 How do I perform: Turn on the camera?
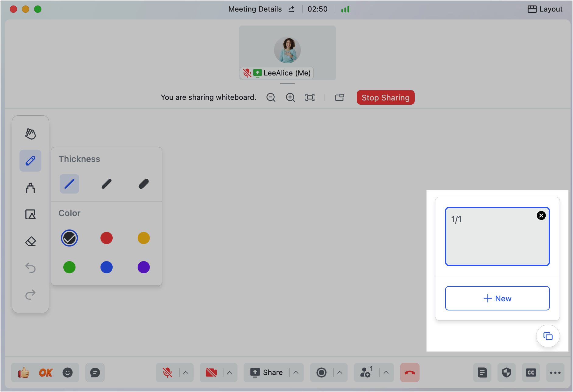pyautogui.click(x=212, y=372)
